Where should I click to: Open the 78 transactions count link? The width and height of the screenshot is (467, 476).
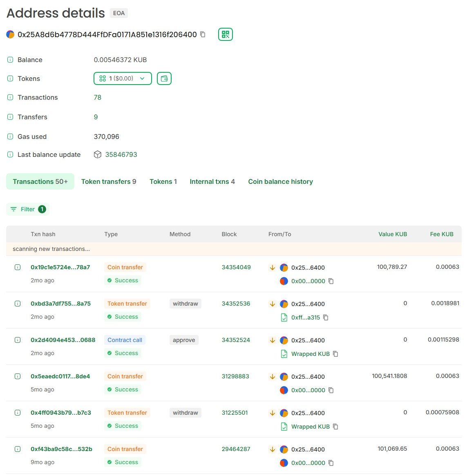click(x=98, y=97)
